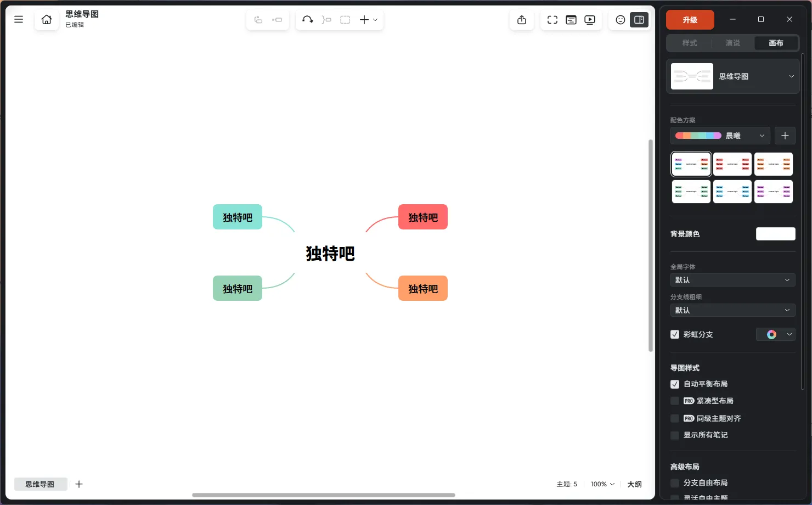
Task: Select the bottom-right color theme thumbnail
Action: coord(774,192)
